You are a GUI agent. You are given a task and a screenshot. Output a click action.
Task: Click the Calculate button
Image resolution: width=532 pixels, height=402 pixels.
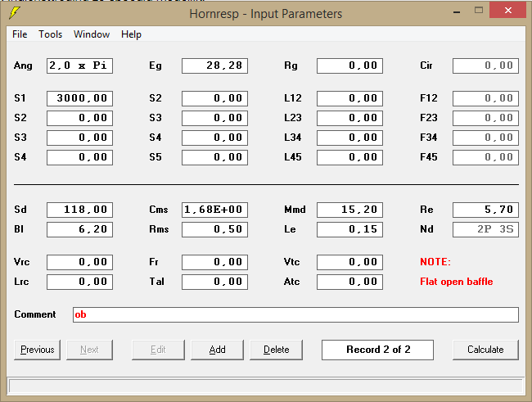click(x=485, y=350)
